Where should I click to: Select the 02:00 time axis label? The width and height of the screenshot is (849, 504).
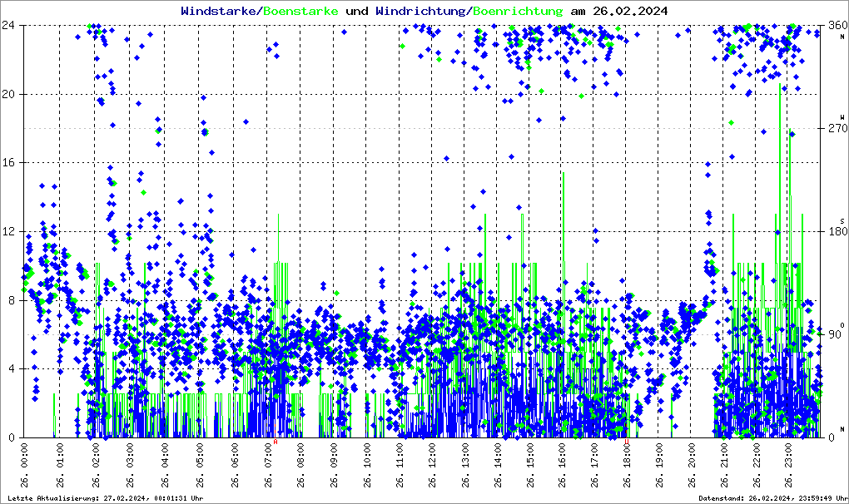(96, 466)
